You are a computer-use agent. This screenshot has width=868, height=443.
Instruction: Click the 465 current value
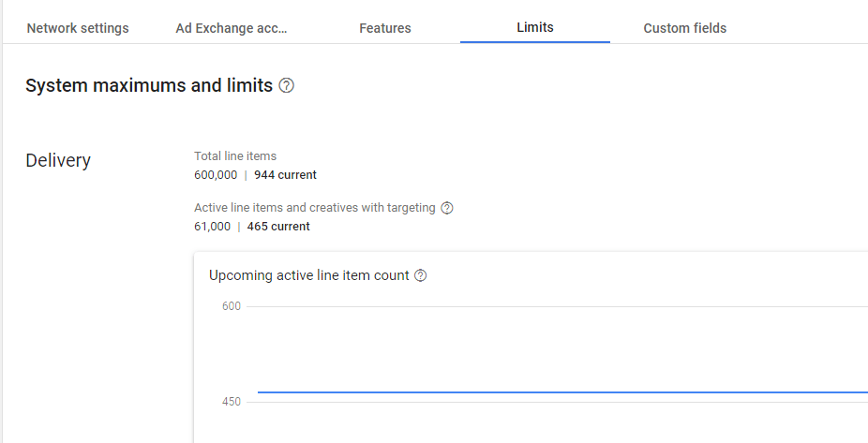point(278,227)
